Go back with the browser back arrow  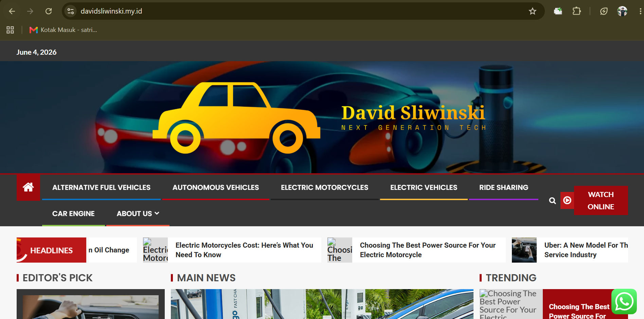(x=12, y=11)
